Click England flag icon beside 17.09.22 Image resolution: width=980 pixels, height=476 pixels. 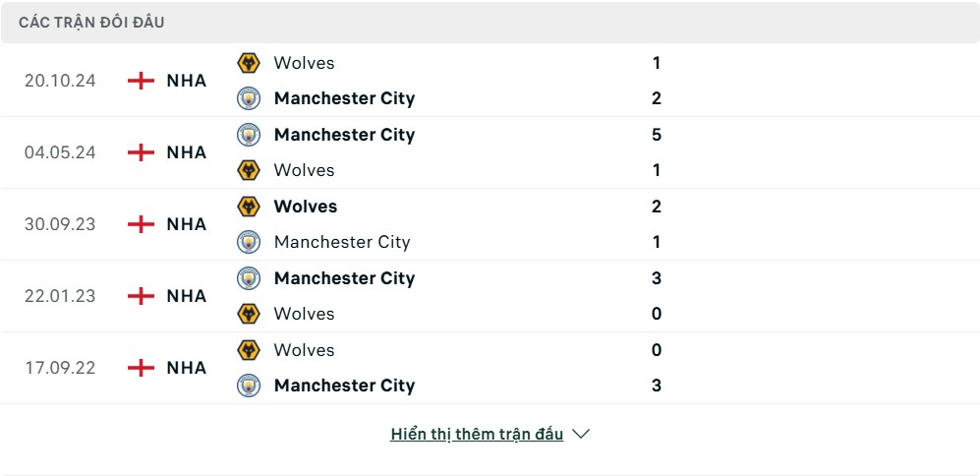[141, 367]
